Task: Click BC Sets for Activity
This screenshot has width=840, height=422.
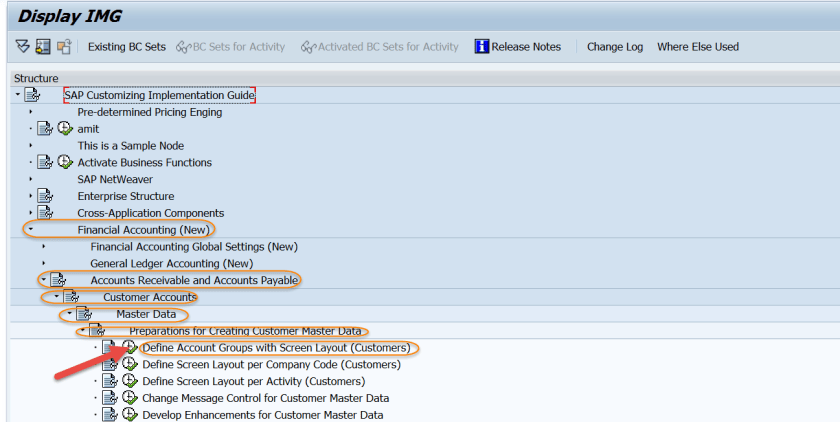Action: pos(231,47)
